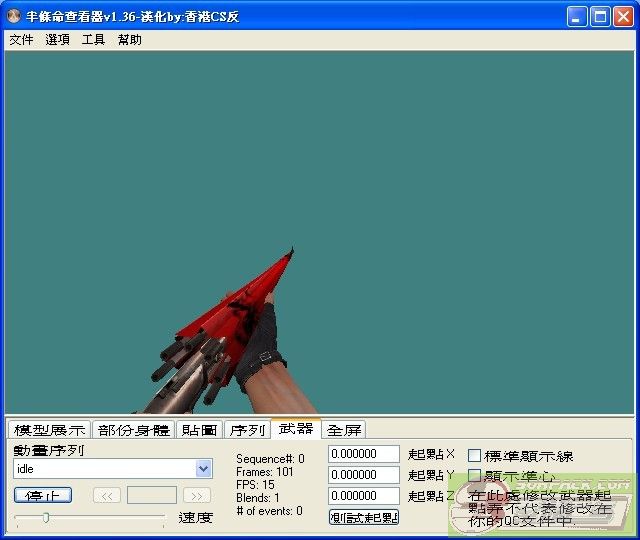640x540 pixels.
Task: Click the 起點 X value field
Action: tap(364, 454)
